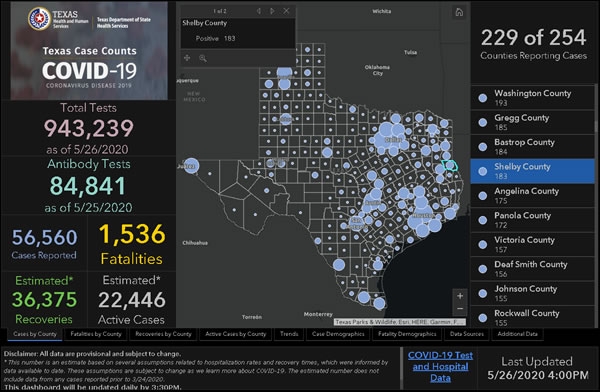This screenshot has width=600, height=392.
Task: Go to next popup feature arrow
Action: click(x=272, y=11)
